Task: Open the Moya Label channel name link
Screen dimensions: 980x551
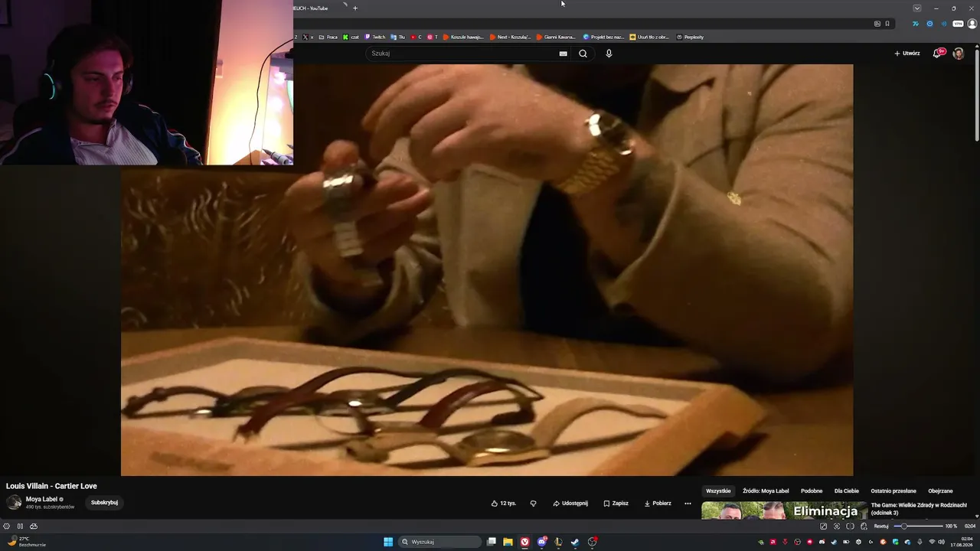Action: (x=42, y=499)
